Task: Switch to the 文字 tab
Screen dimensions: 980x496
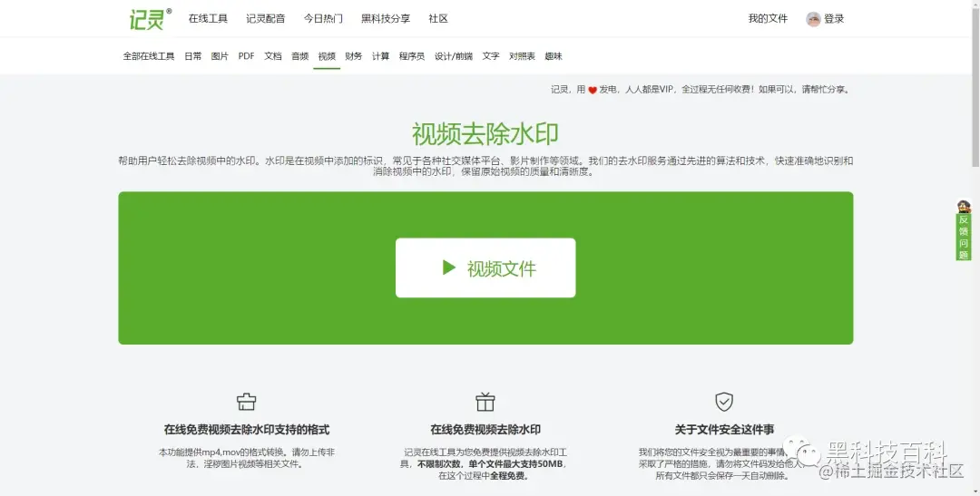Action: pyautogui.click(x=491, y=56)
